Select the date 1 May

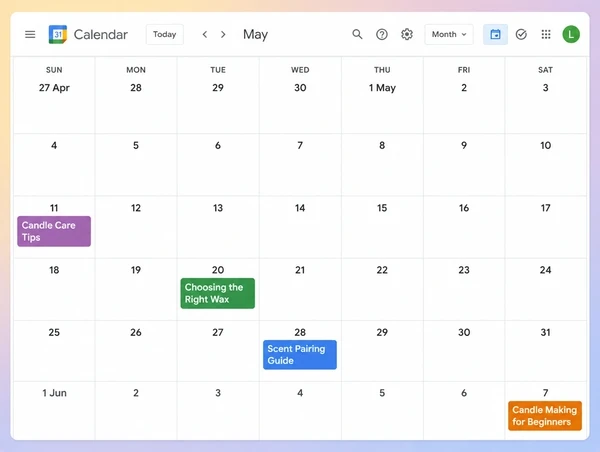click(x=382, y=88)
